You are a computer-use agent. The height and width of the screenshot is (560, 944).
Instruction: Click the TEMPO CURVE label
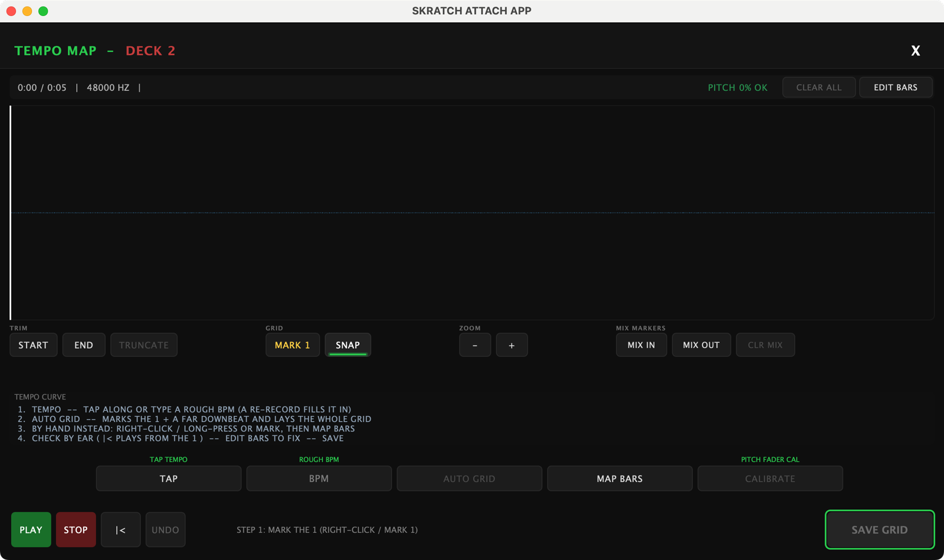tap(40, 397)
